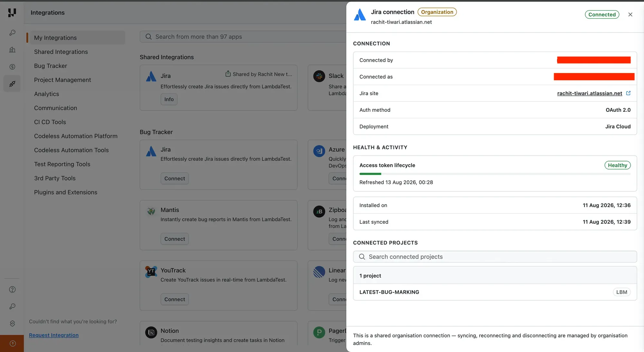Click the Access token lifecycle progress bar
Image resolution: width=644 pixels, height=352 pixels.
coord(495,174)
